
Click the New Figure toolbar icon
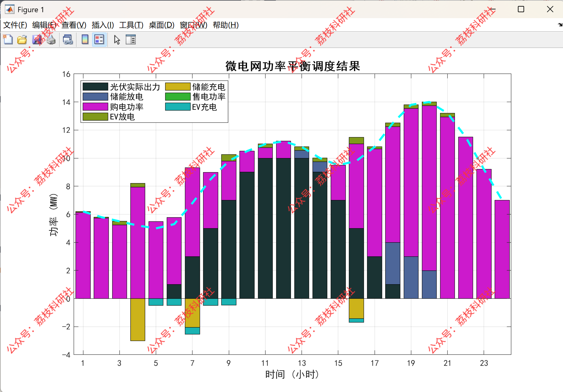[8, 40]
